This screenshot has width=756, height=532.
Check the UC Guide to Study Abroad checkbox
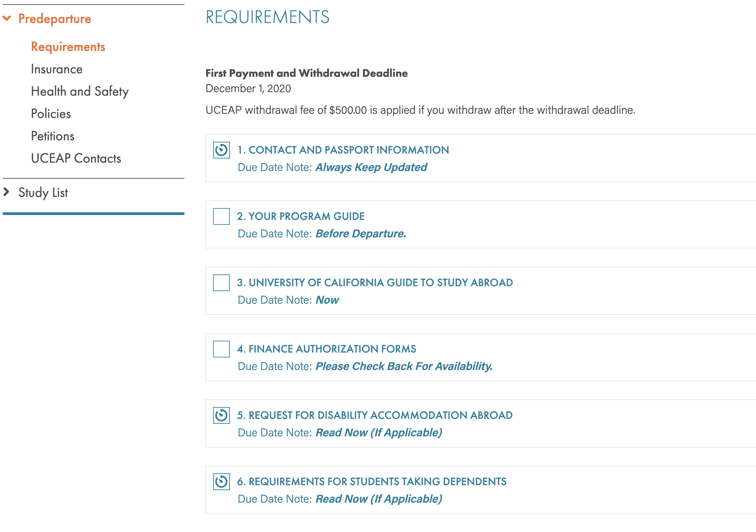click(221, 283)
